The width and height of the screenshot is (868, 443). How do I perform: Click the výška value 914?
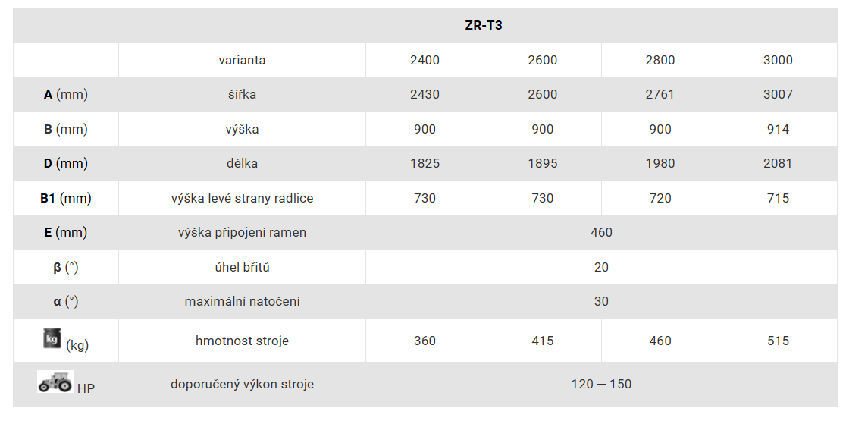coord(778,129)
